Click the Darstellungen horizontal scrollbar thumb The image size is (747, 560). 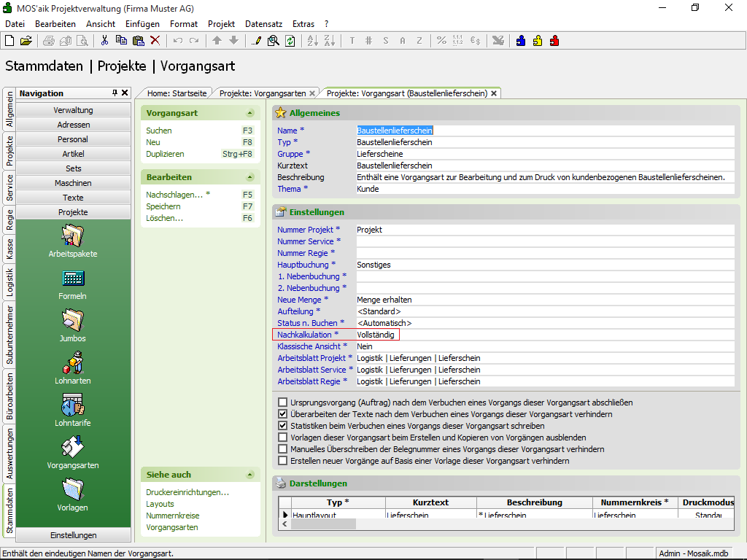tap(323, 524)
